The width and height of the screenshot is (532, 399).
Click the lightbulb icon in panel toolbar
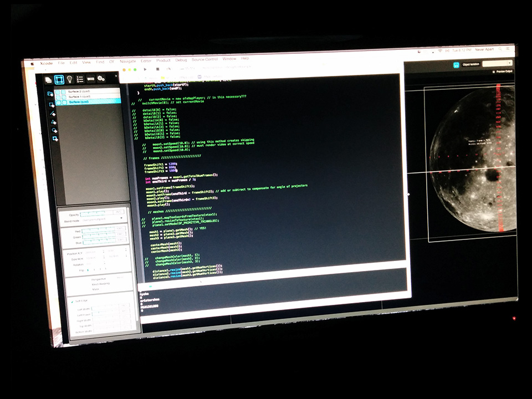point(70,79)
